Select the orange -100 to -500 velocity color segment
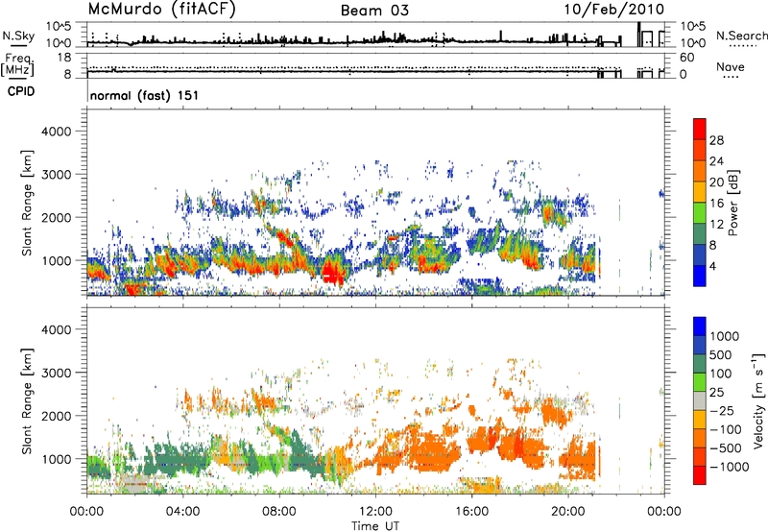 point(700,439)
